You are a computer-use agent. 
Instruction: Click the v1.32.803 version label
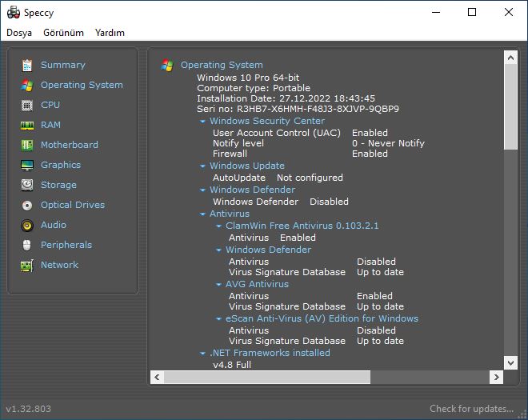(x=28, y=409)
